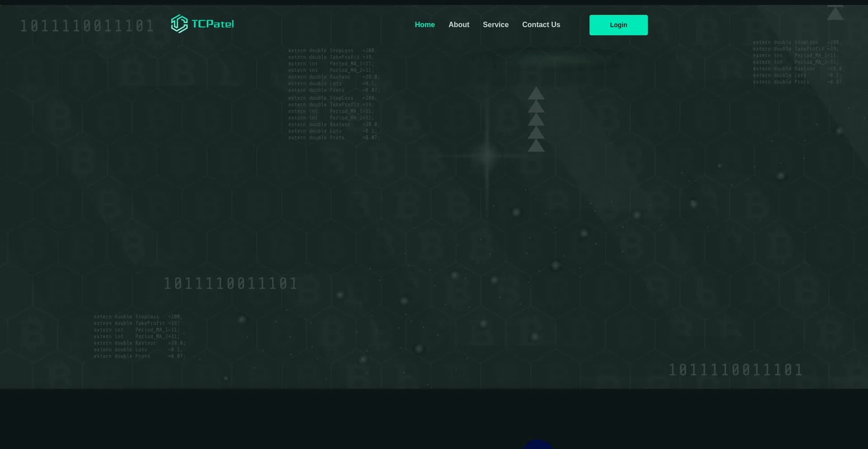The image size is (868, 449).
Task: Click the binary number text in banner center-left
Action: pyautogui.click(x=231, y=284)
